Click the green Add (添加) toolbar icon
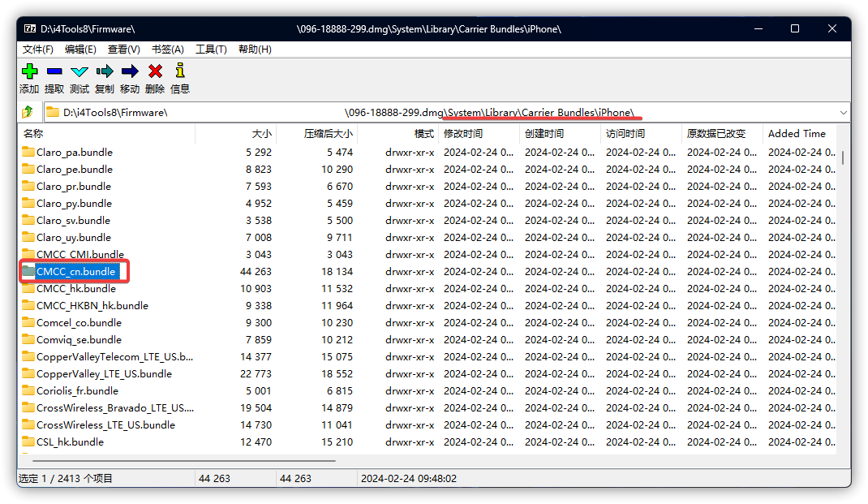Image resolution: width=868 pixels, height=504 pixels. (29, 71)
